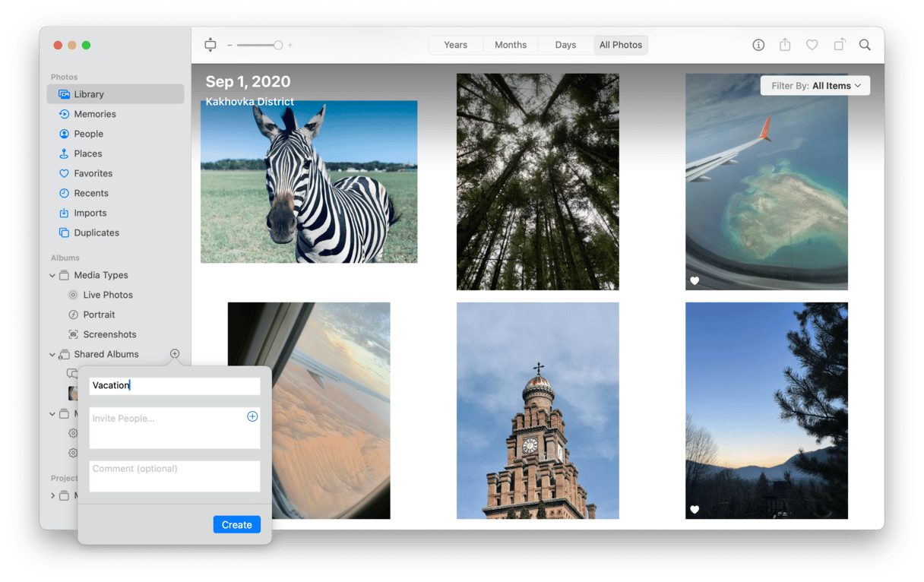Click plus icon in Invite People field

[252, 416]
